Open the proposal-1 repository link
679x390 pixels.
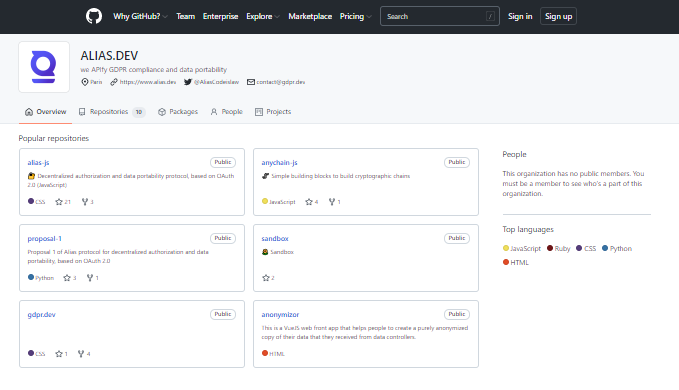tap(45, 239)
